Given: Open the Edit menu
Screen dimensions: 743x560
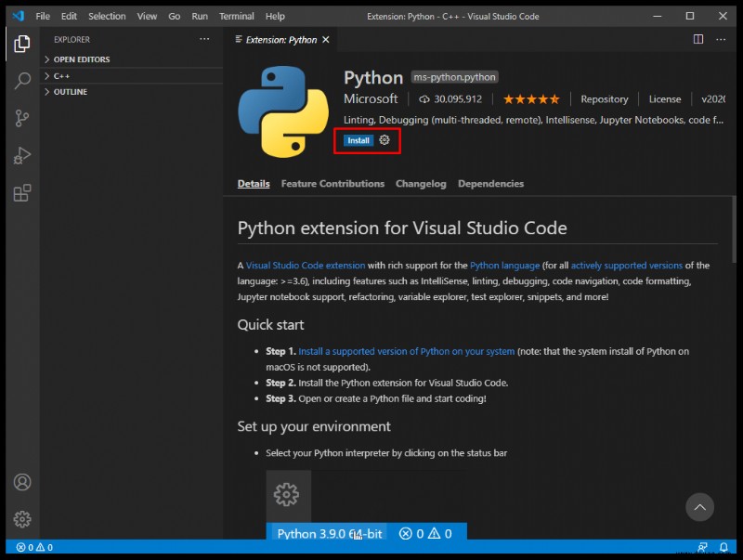Looking at the screenshot, I should [69, 16].
